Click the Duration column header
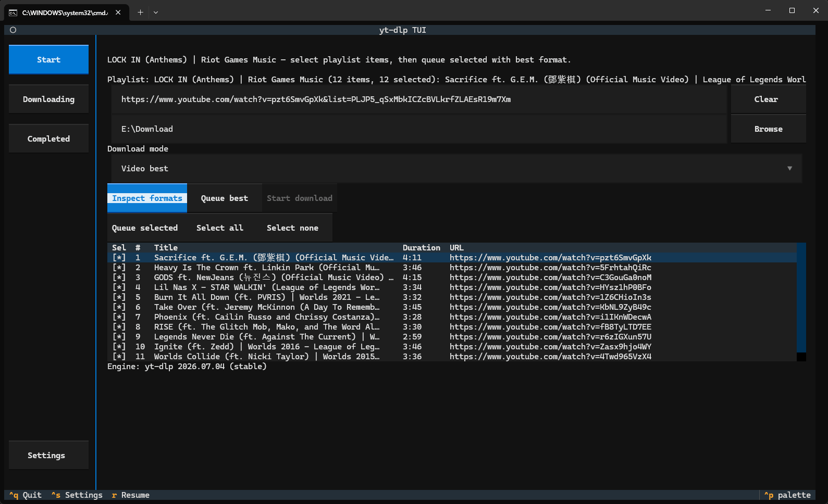This screenshot has width=828, height=504. 421,248
